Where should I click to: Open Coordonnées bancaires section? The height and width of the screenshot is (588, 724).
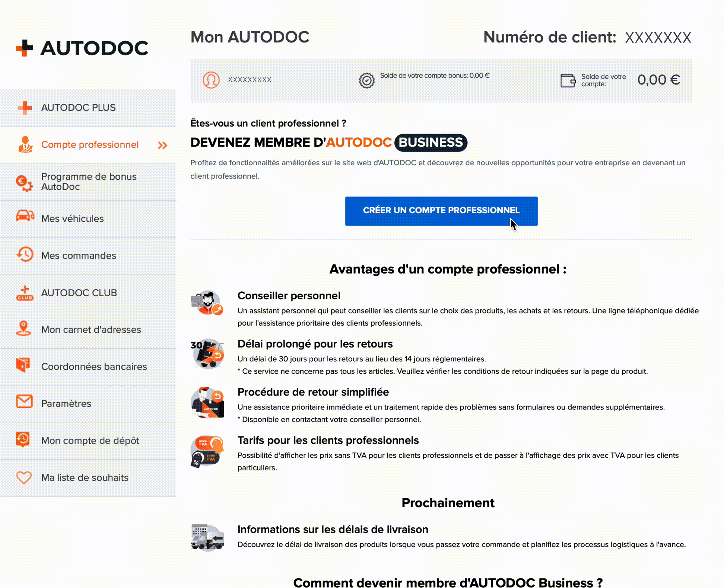[94, 367]
